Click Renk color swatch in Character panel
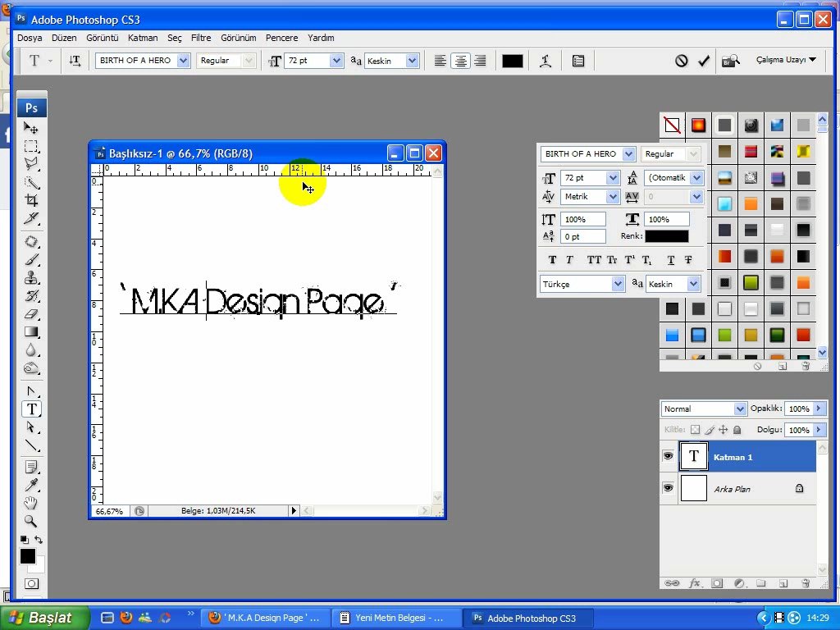Screen dimensions: 840x630 click(667, 236)
